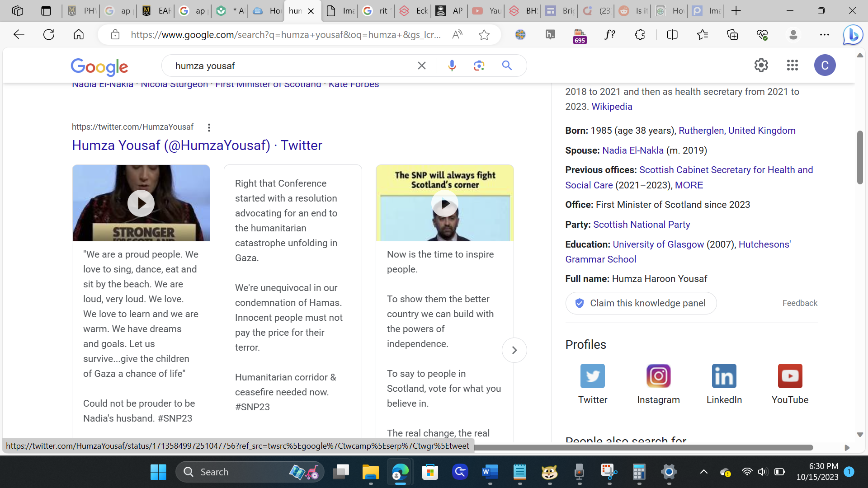
Task: Play the SNP fight Scotland's corner video
Action: click(x=445, y=204)
